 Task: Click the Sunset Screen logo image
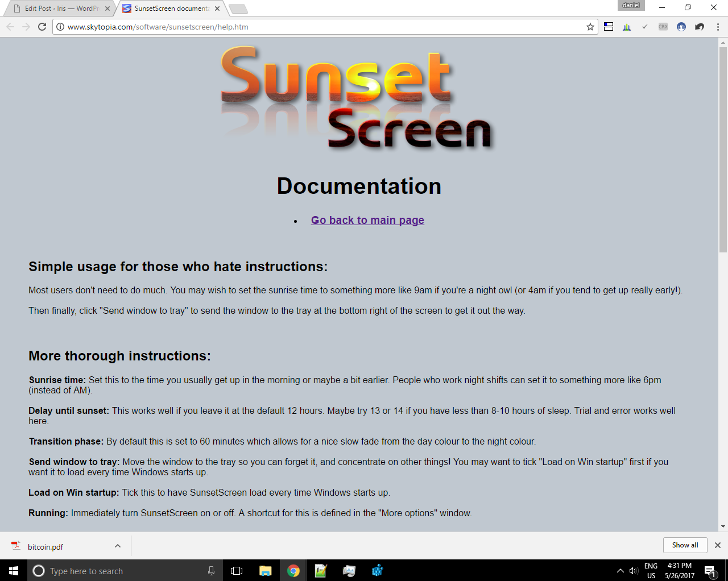(x=357, y=98)
